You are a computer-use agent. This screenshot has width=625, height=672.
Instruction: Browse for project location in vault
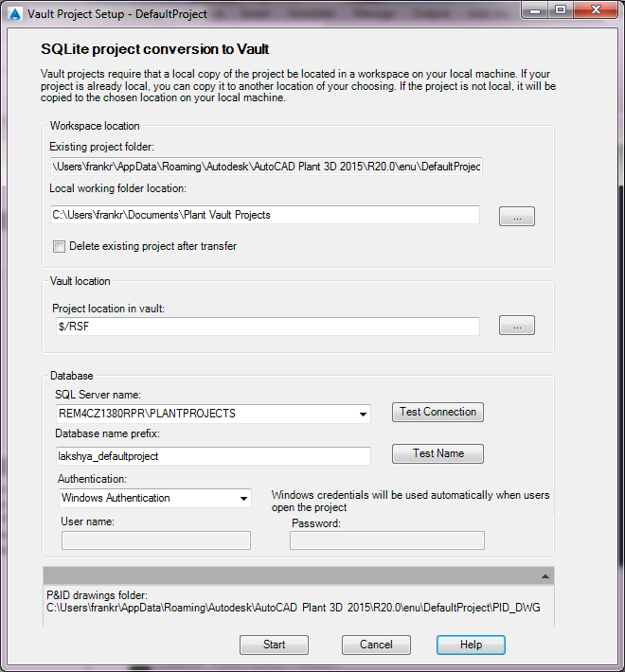[x=516, y=326]
